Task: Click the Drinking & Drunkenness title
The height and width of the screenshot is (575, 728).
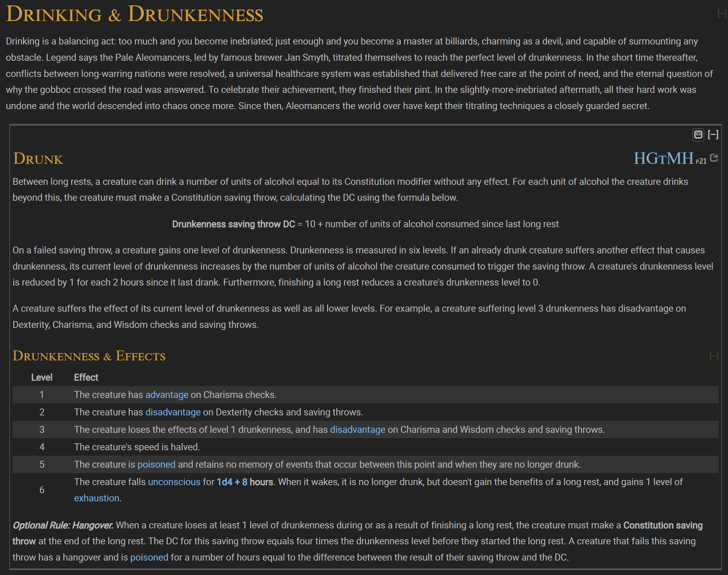Action: click(x=134, y=14)
